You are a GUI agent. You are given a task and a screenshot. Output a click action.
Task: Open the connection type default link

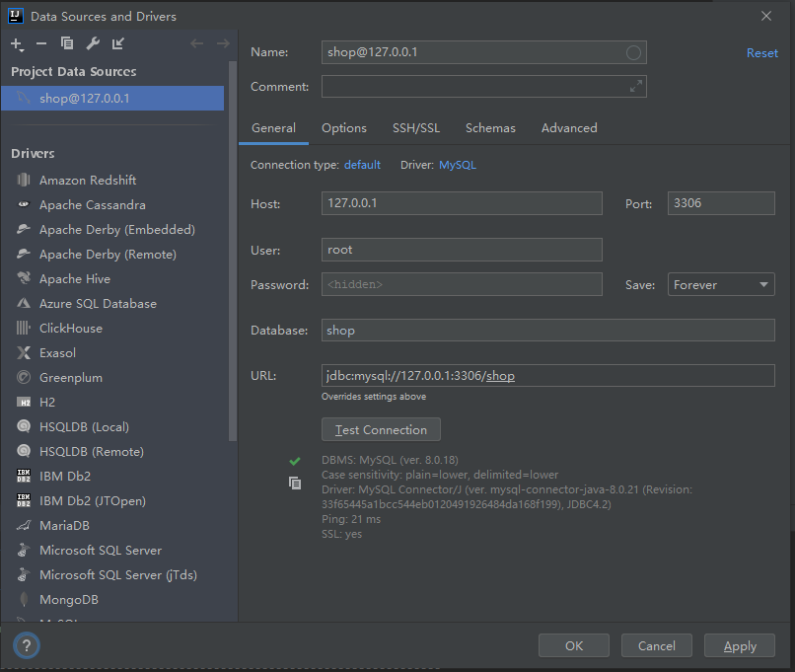click(362, 165)
